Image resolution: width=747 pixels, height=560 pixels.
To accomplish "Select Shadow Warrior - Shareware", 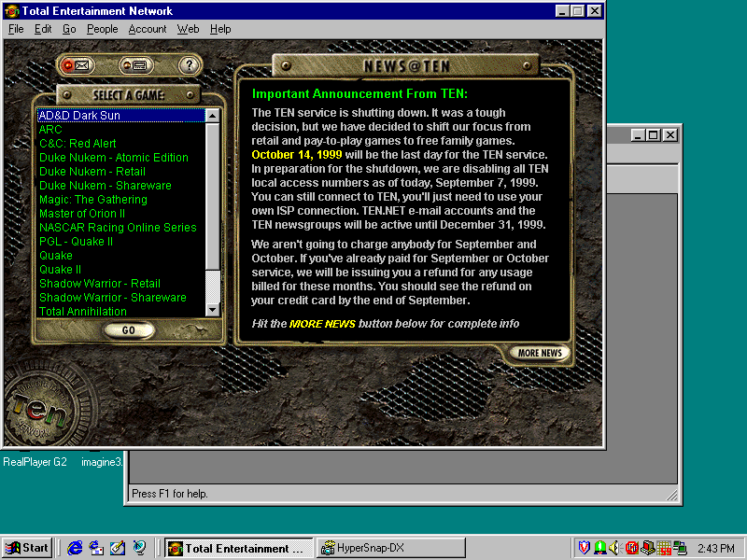I will 121,297.
